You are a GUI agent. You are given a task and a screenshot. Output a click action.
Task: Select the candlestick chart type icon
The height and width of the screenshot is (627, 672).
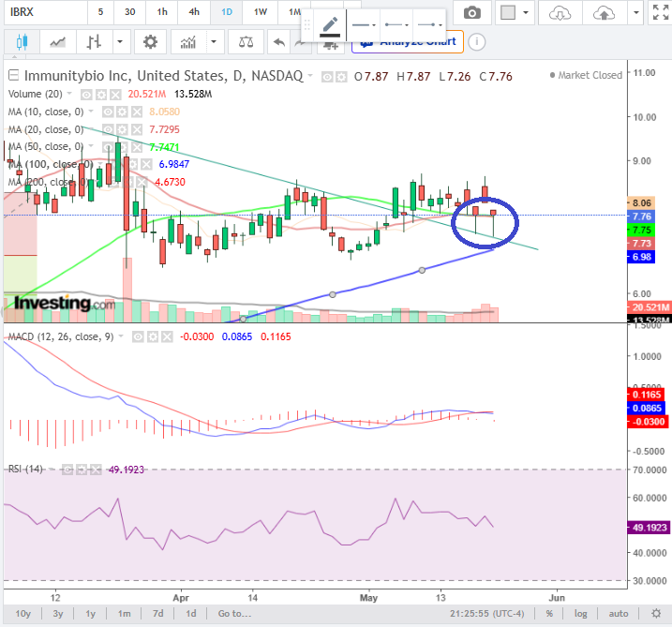point(22,42)
